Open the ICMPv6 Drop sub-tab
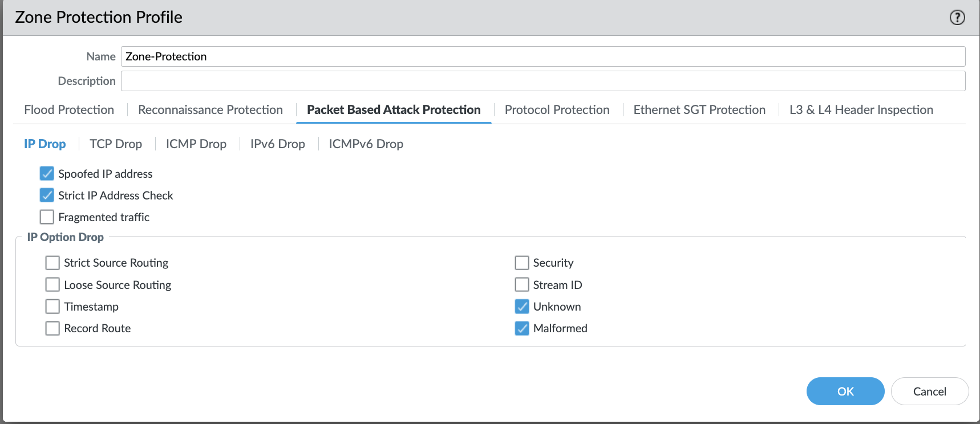The image size is (980, 424). pos(366,144)
